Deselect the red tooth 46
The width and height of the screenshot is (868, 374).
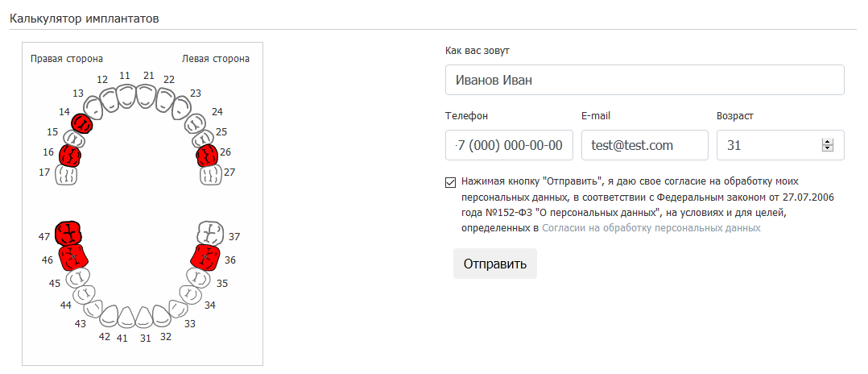[x=73, y=258]
